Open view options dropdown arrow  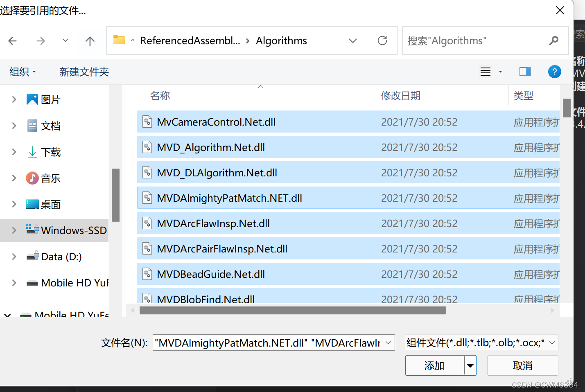tap(500, 72)
